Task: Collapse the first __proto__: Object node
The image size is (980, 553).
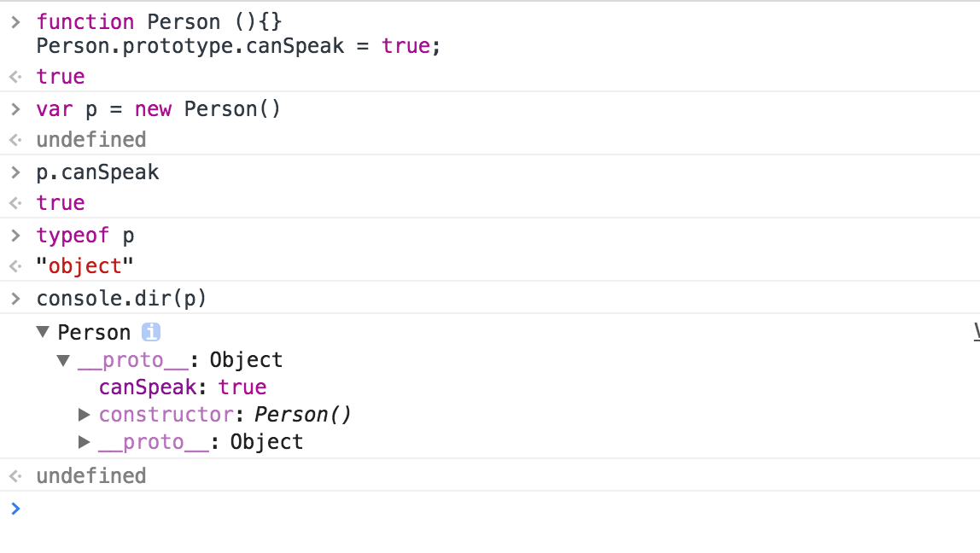Action: pyautogui.click(x=63, y=360)
